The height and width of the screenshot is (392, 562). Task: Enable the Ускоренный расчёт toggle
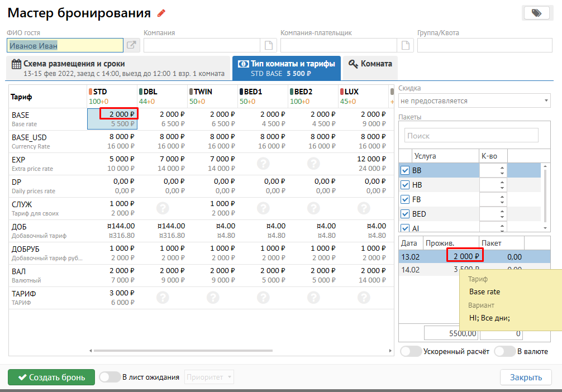point(411,351)
